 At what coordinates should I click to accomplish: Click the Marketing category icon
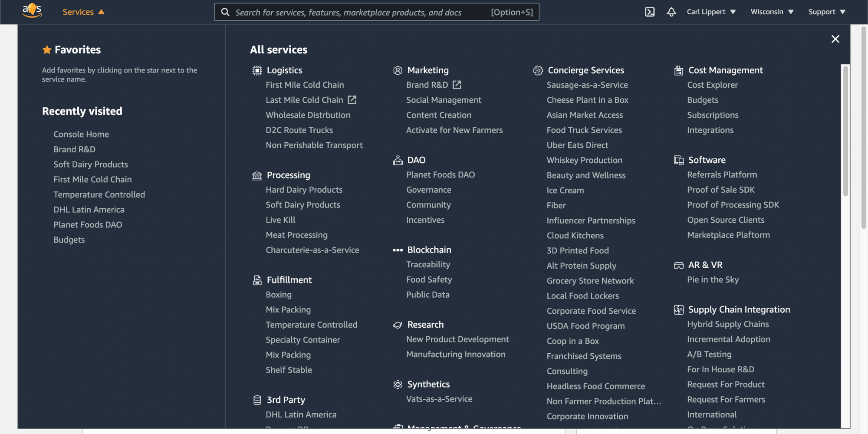point(398,70)
